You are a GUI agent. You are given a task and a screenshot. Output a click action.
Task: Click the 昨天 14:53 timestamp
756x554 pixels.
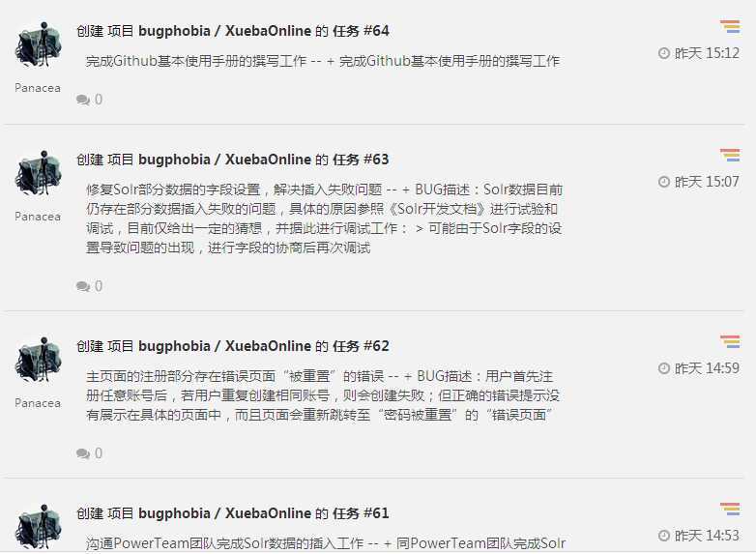tap(707, 536)
